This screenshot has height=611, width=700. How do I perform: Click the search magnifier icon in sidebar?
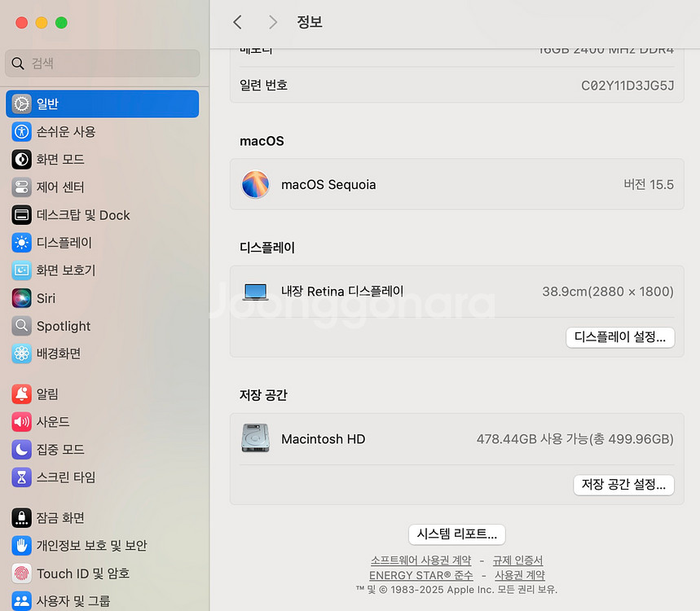[18, 64]
